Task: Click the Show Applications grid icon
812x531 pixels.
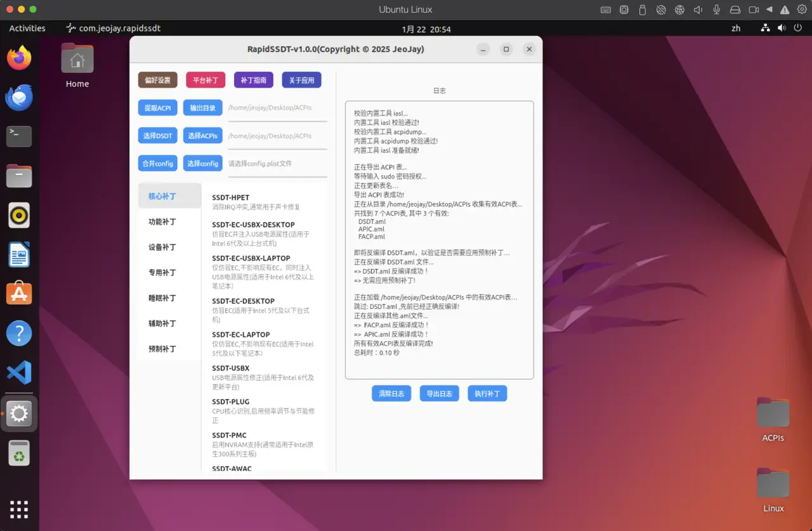Action: coord(19,509)
